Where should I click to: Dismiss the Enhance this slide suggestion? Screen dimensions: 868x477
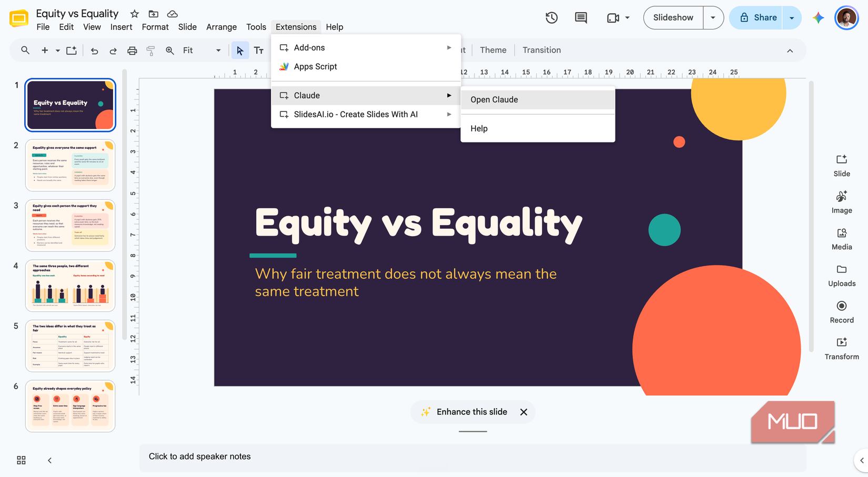tap(523, 412)
